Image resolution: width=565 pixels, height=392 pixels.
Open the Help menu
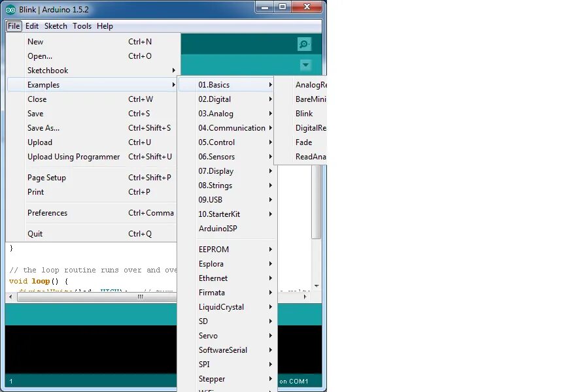point(105,26)
